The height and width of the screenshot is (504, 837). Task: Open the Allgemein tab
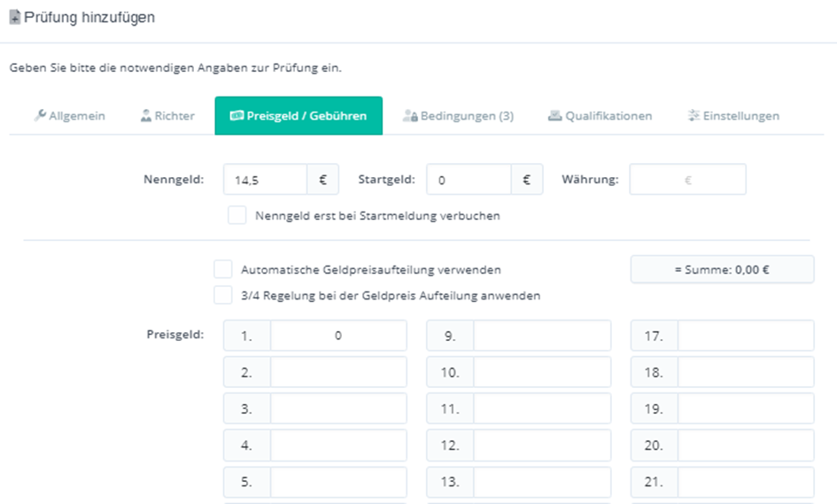[x=69, y=116]
